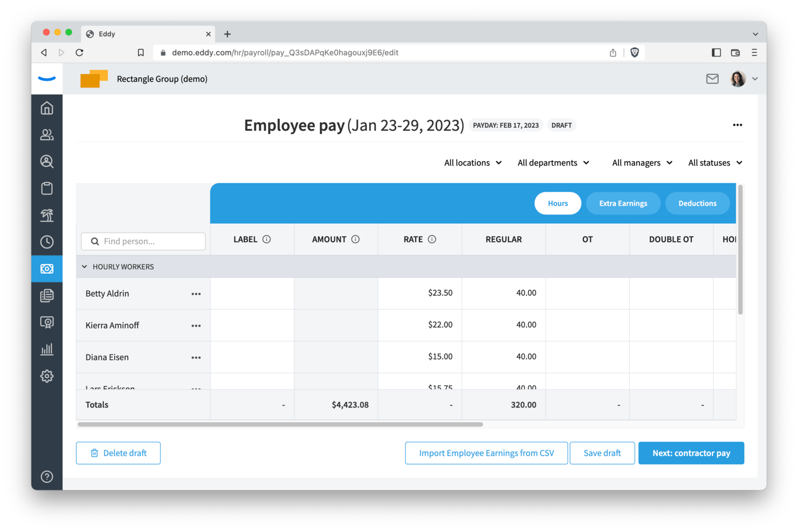The height and width of the screenshot is (532, 798).
Task: Reload the page using browser refresh
Action: pyautogui.click(x=79, y=52)
